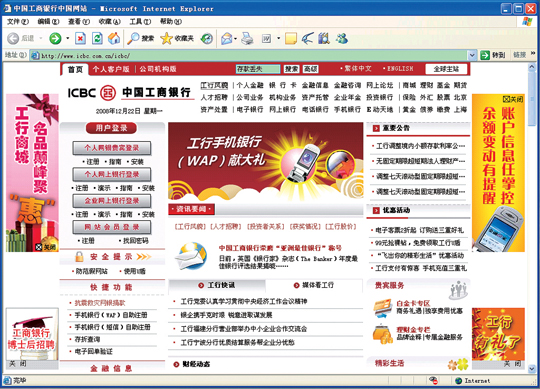Image resolution: width=540 pixels, height=389 pixels.
Task: Open the Search magnifier toolbar icon
Action: [x=133, y=38]
